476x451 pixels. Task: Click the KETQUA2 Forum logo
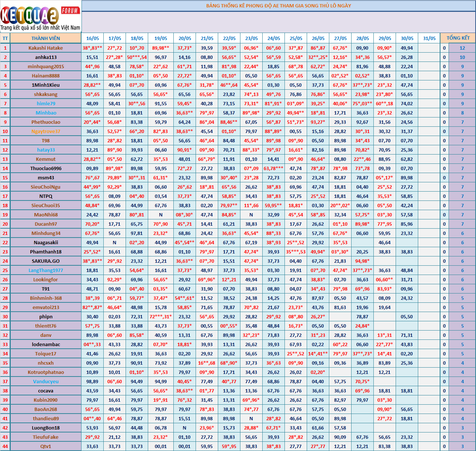(40, 17)
